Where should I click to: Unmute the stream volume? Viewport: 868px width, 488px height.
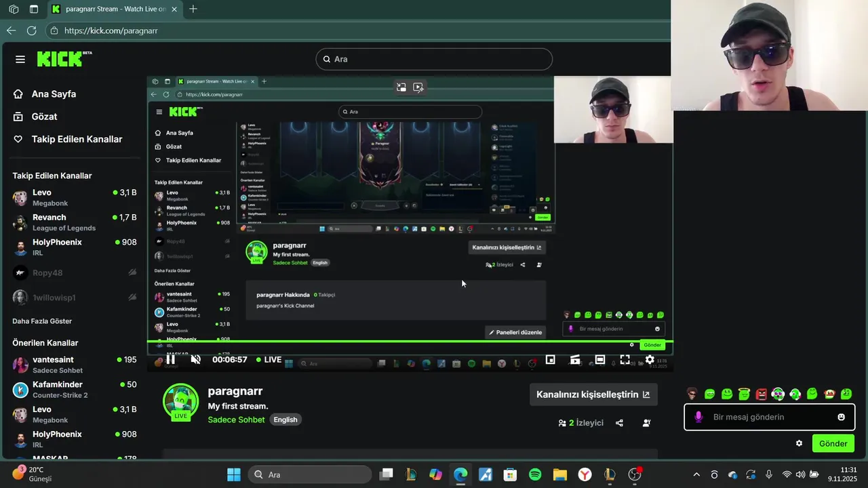196,359
